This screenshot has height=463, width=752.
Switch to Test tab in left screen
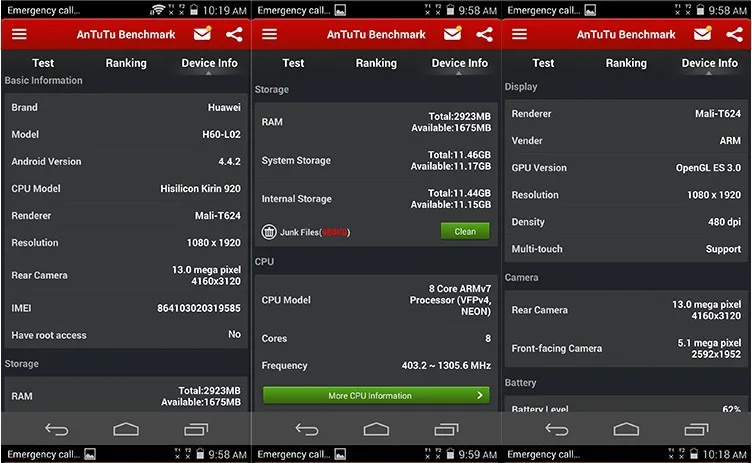point(43,63)
